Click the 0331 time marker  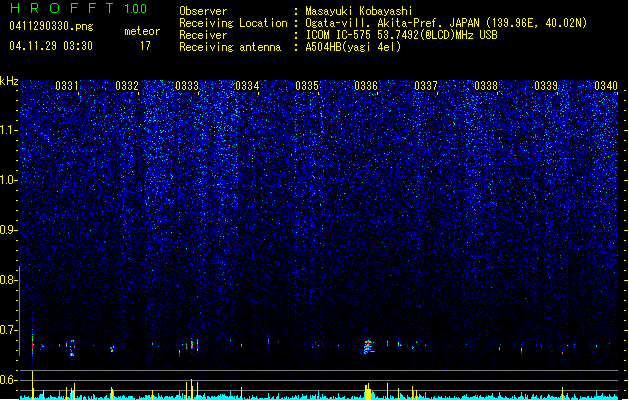pos(67,86)
